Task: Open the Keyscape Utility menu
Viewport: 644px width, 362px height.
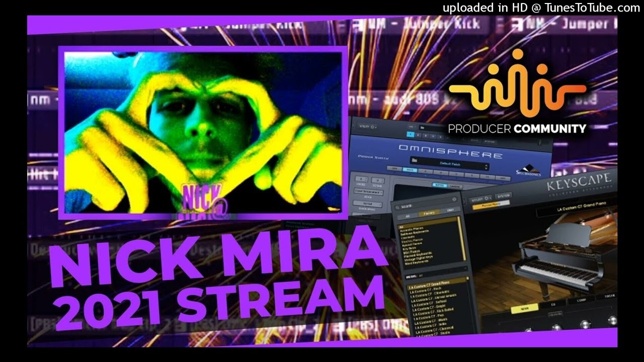Action: (480, 199)
